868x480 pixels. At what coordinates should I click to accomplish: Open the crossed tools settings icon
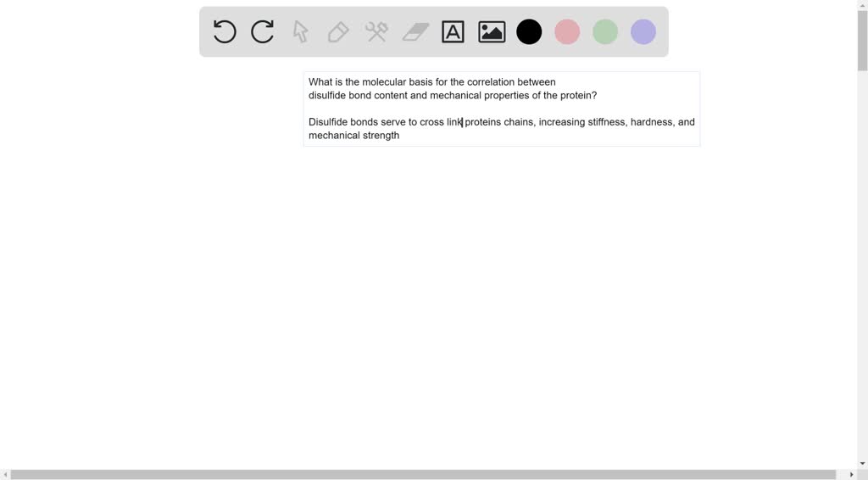tap(376, 32)
